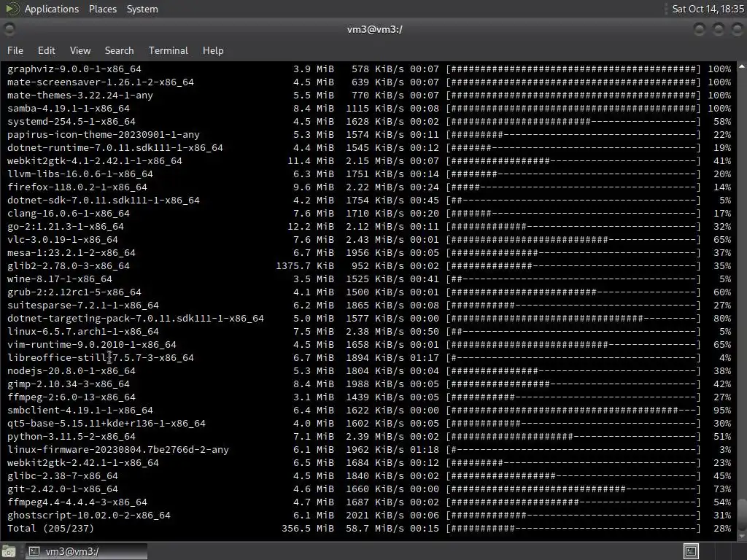This screenshot has width=747, height=560.
Task: Click the Total (205/237) text
Action: tap(50, 529)
